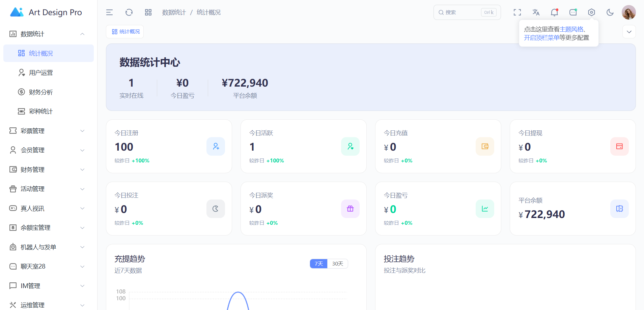Screen dimensions: 644x310
Task: Click the user avatar picture
Action: [628, 12]
